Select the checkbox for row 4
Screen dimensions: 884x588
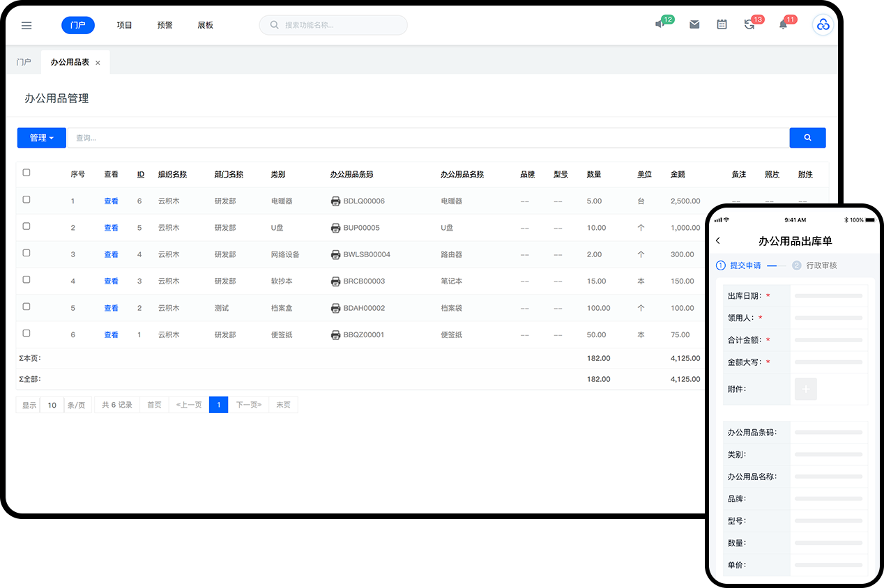pyautogui.click(x=26, y=280)
